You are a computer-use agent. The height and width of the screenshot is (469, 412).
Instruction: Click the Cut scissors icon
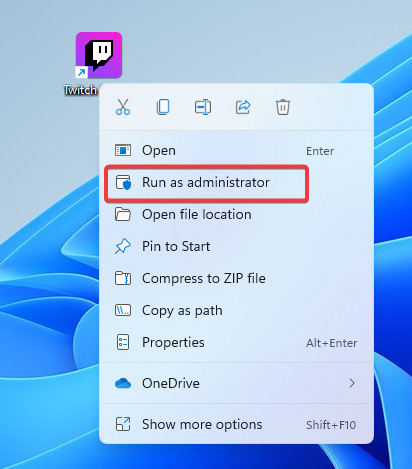pos(123,107)
